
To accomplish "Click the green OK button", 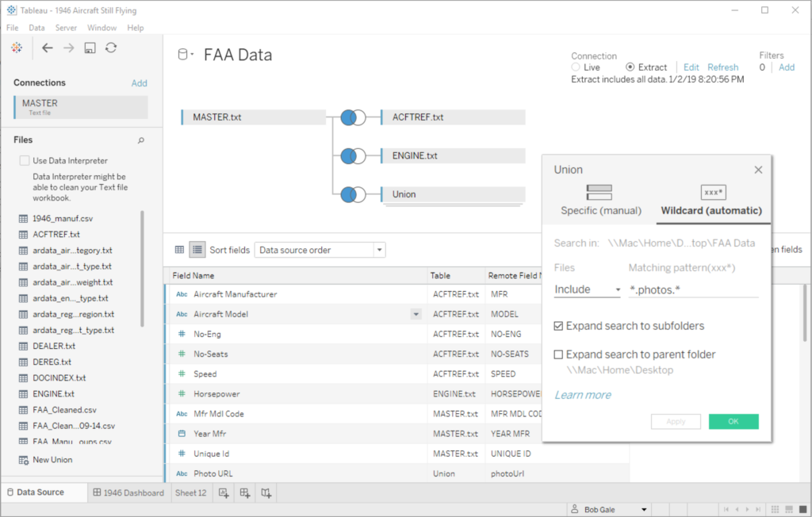I will (x=733, y=421).
